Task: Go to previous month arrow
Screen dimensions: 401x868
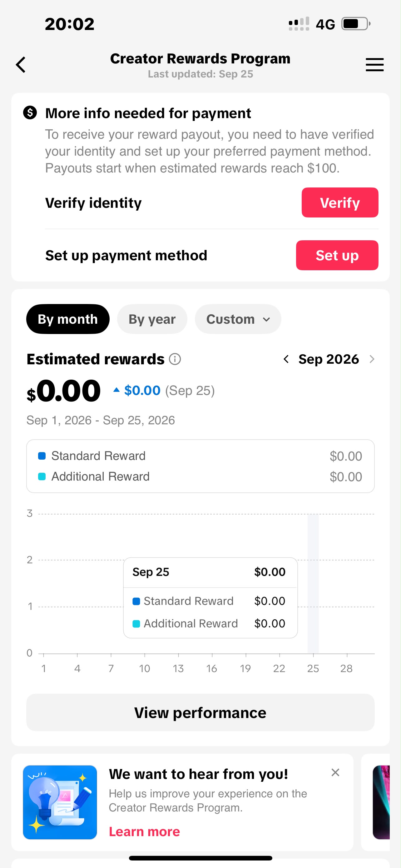Action: click(x=286, y=359)
